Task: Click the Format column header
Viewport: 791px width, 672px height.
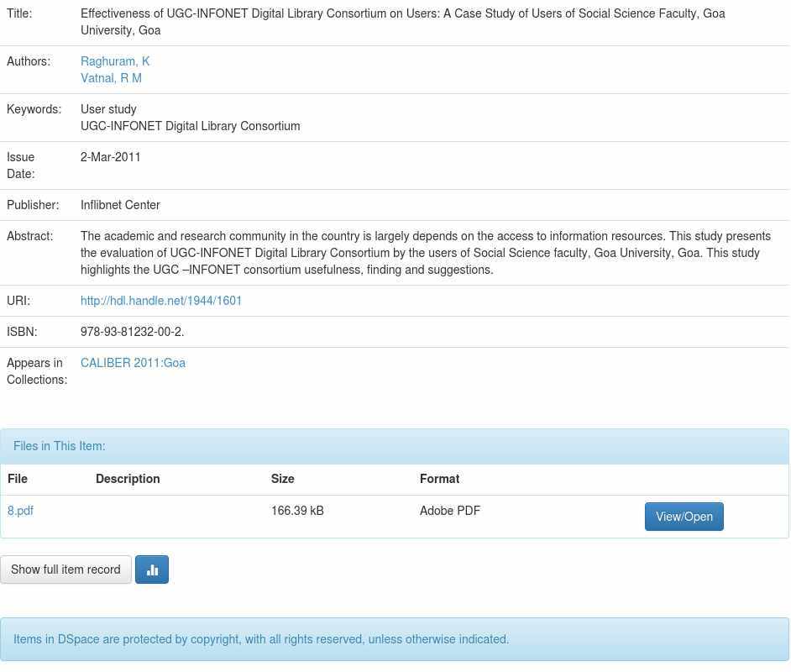Action: (439, 479)
